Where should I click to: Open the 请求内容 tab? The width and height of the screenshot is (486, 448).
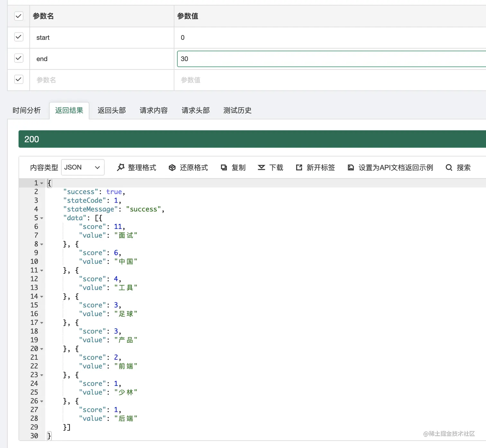153,110
